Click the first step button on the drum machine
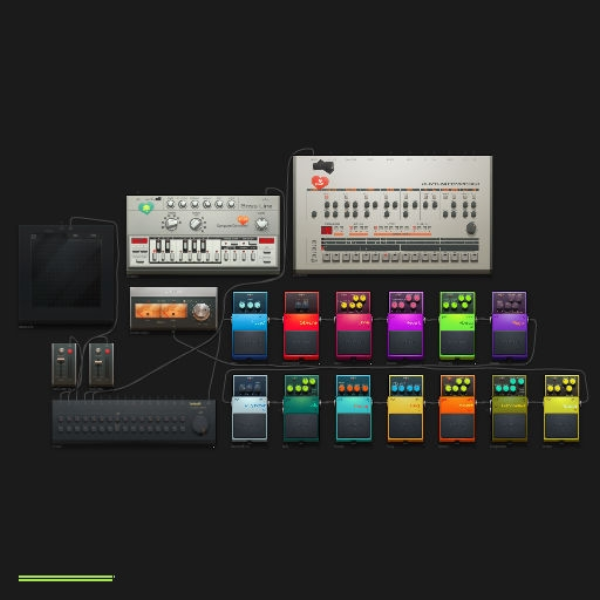The width and height of the screenshot is (600, 600). point(326,257)
